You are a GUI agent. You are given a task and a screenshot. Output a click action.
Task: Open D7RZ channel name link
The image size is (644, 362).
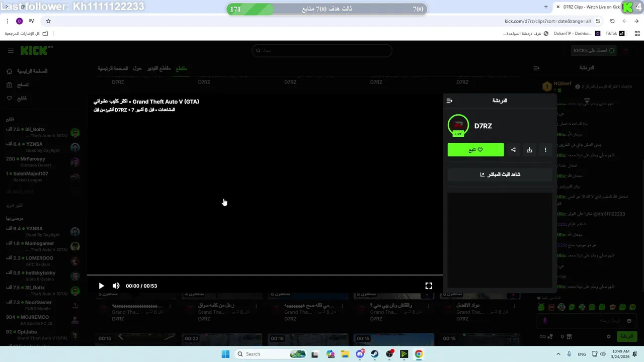pos(483,126)
